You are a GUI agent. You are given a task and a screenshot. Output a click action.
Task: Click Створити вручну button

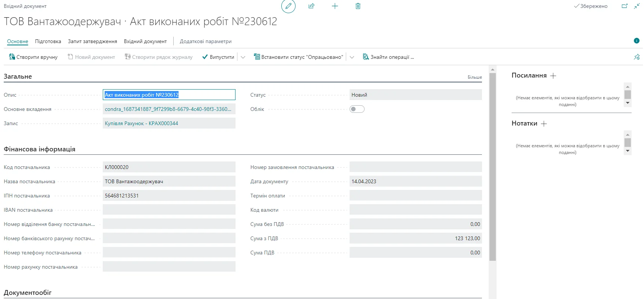tap(33, 57)
